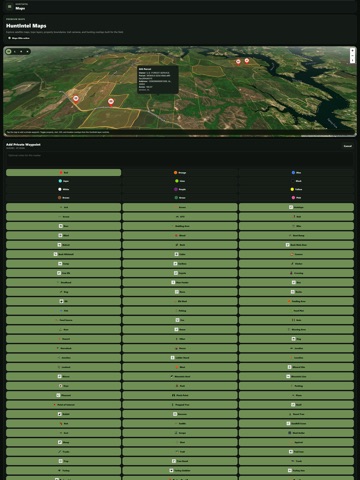Choose the Brown color option
360x480 pixels.
coord(63,198)
